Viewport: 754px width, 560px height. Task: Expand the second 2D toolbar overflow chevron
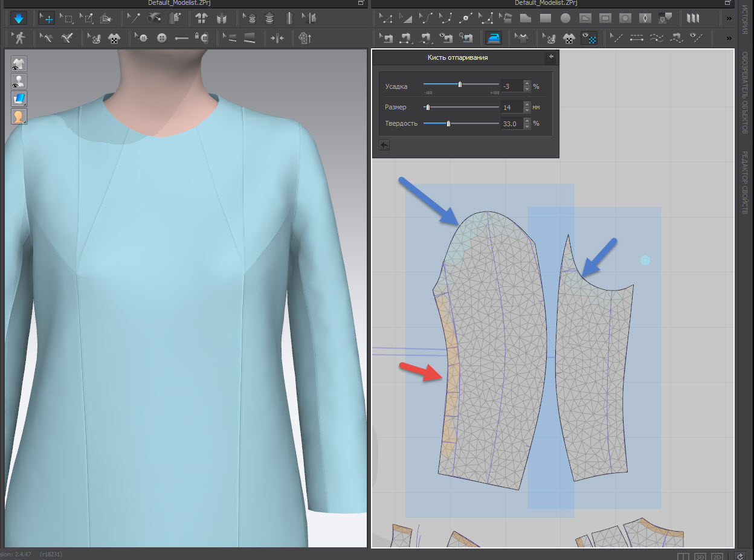click(729, 39)
